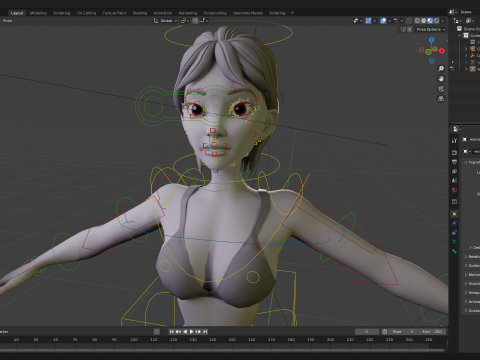The height and width of the screenshot is (360, 480).
Task: Toggle X-axis mirror in pose options
Action: click(x=410, y=29)
